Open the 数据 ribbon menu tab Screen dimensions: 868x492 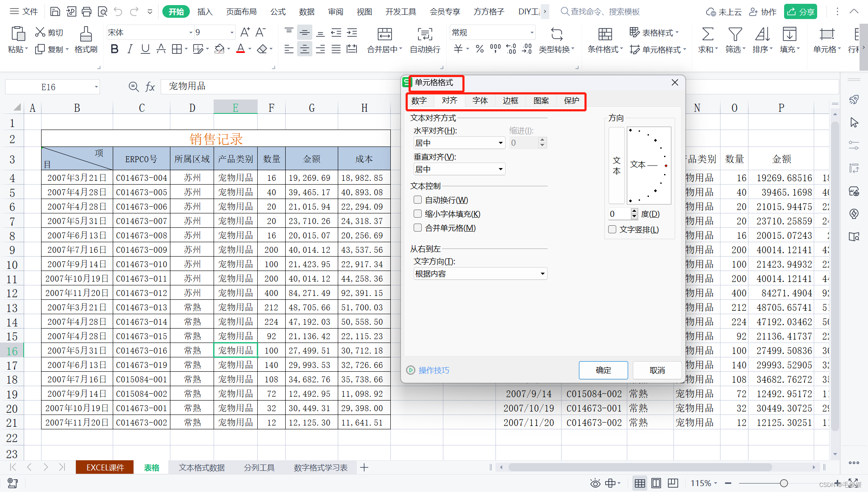point(306,11)
